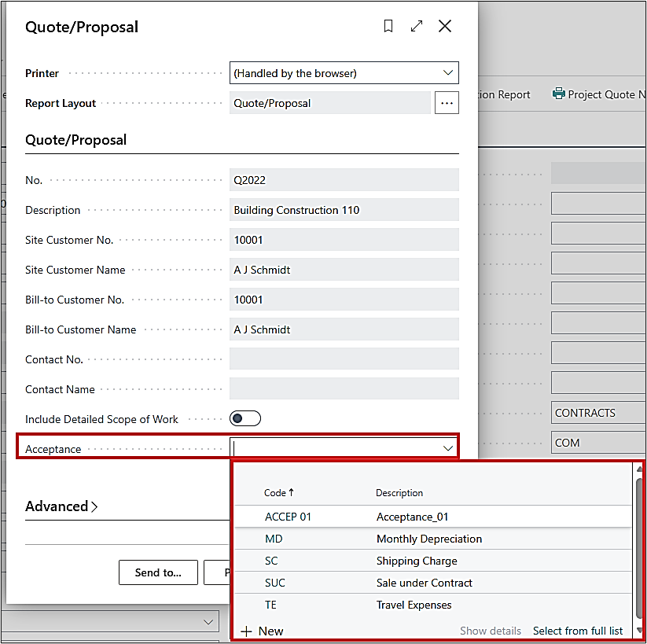Click the plus icon beside New
The height and width of the screenshot is (644, 647).
(246, 631)
